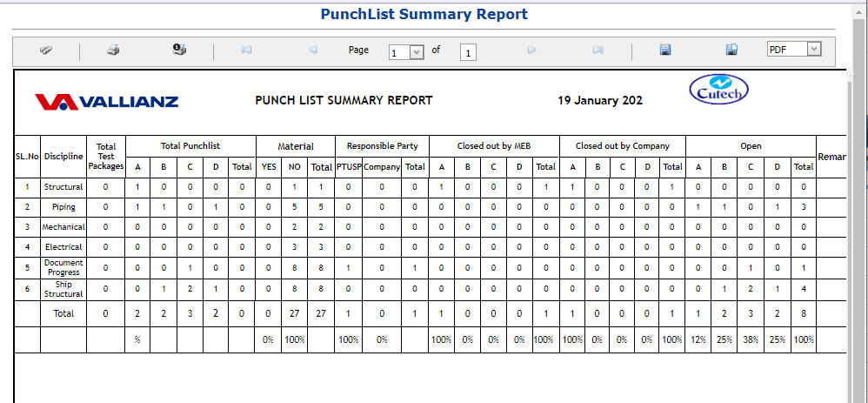Click the Discipline column header

[x=63, y=157]
